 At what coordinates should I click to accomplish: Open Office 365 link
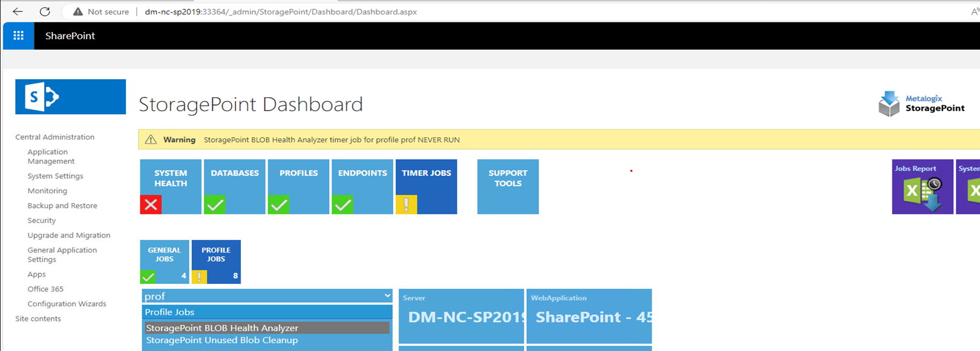pyautogui.click(x=45, y=289)
